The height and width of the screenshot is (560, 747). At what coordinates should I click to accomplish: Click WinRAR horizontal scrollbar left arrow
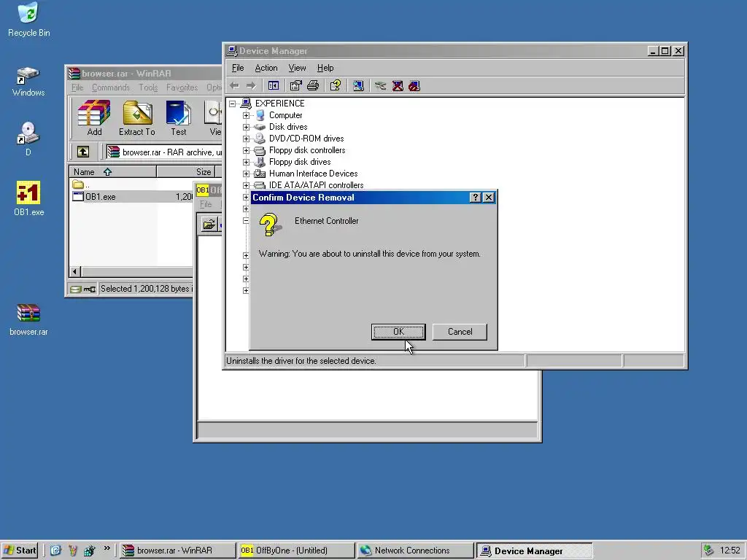pos(75,272)
